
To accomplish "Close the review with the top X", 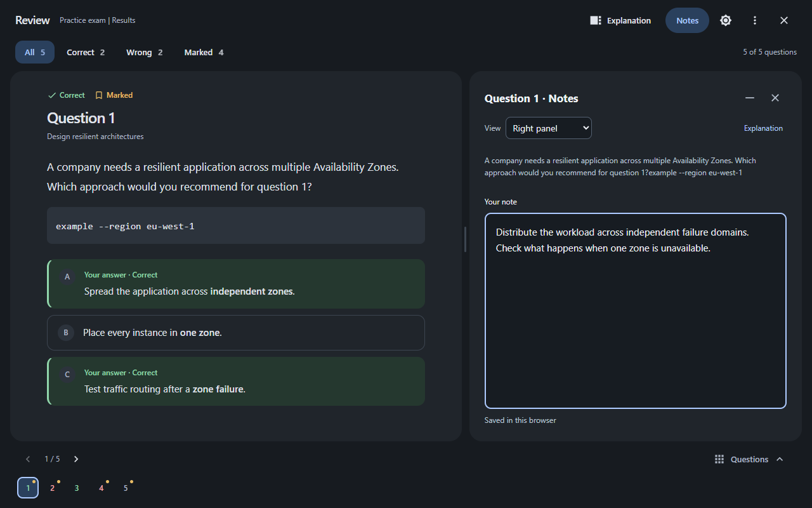I will [x=784, y=20].
